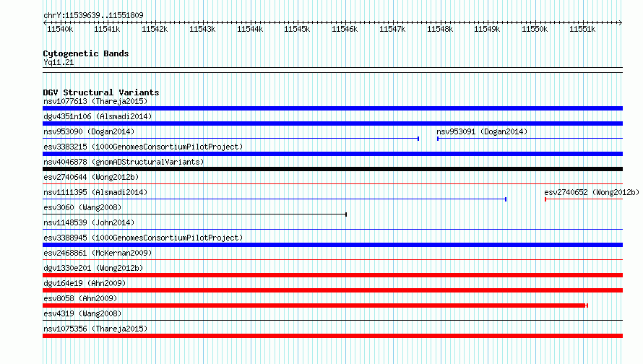
Task: Open variant nsv4046878 (gnomADStructuralVariants) label
Action: [x=124, y=162]
